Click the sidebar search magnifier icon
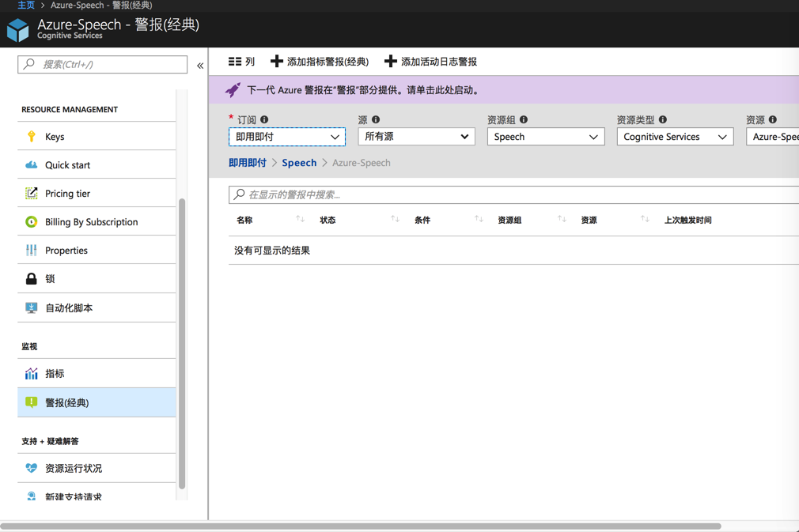The width and height of the screenshot is (799, 532). click(x=29, y=64)
